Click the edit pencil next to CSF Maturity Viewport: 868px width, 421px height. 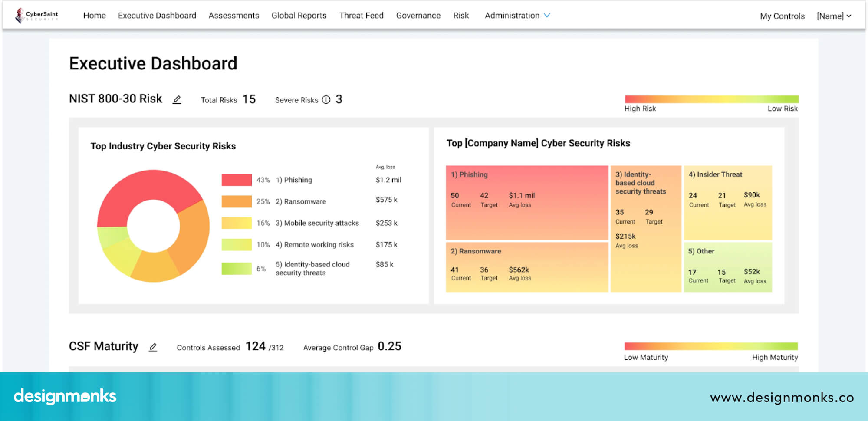click(x=153, y=347)
